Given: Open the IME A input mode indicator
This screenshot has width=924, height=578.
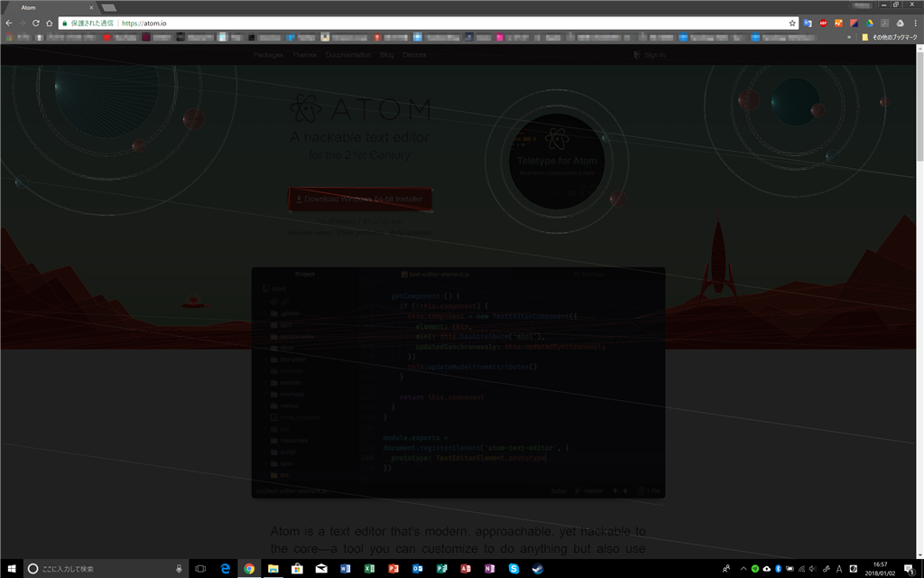Looking at the screenshot, I should point(839,569).
